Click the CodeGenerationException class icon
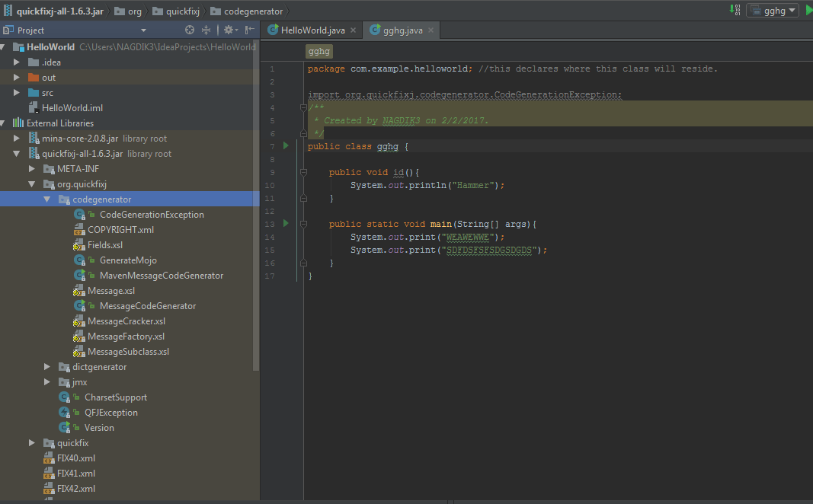The height and width of the screenshot is (504, 813). coord(79,215)
